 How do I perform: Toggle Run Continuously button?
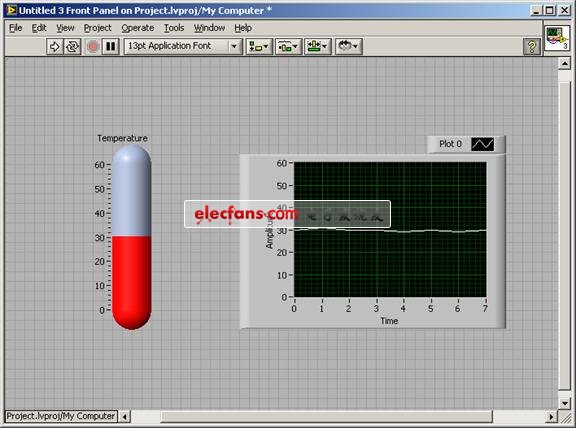(72, 47)
